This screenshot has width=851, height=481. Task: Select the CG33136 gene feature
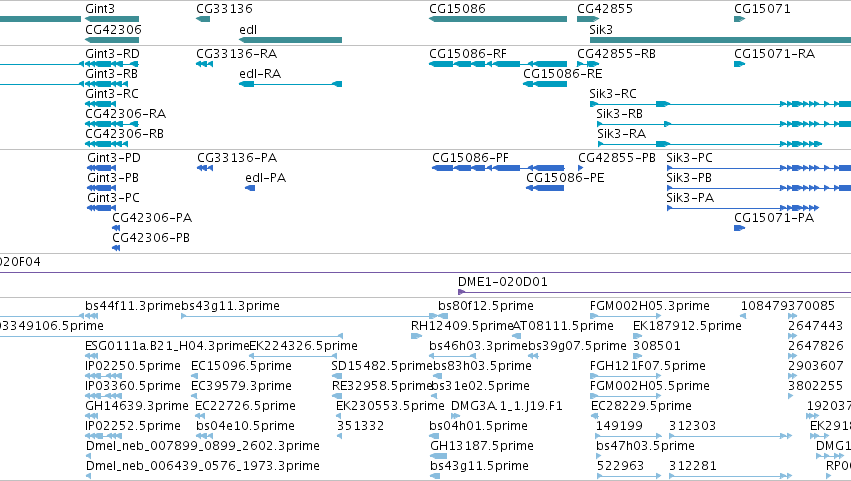(203, 19)
